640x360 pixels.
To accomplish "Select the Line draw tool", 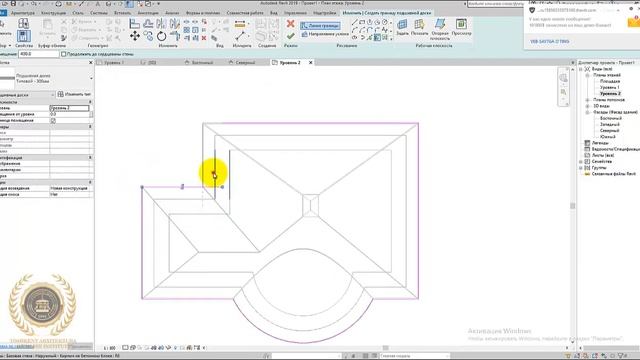I will point(354,22).
